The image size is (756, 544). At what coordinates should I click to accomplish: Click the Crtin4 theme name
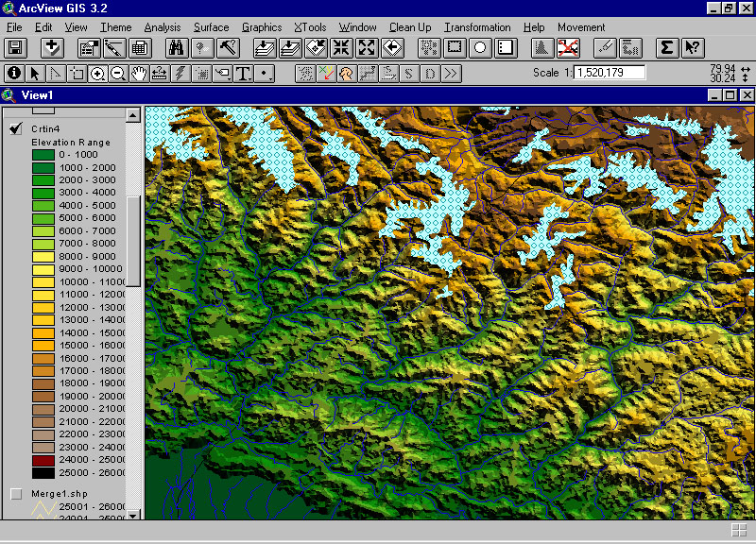coord(47,128)
